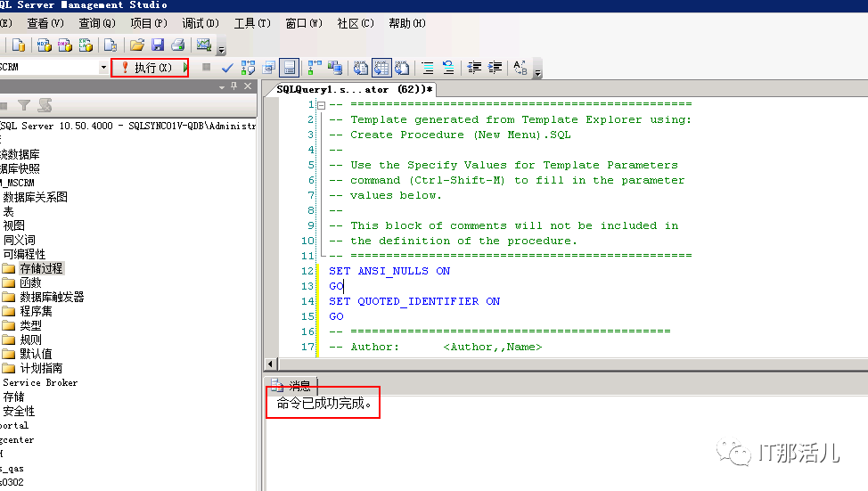Screen dimensions: 868x491
Task: Open the 项目(P) menu
Action: (148, 23)
